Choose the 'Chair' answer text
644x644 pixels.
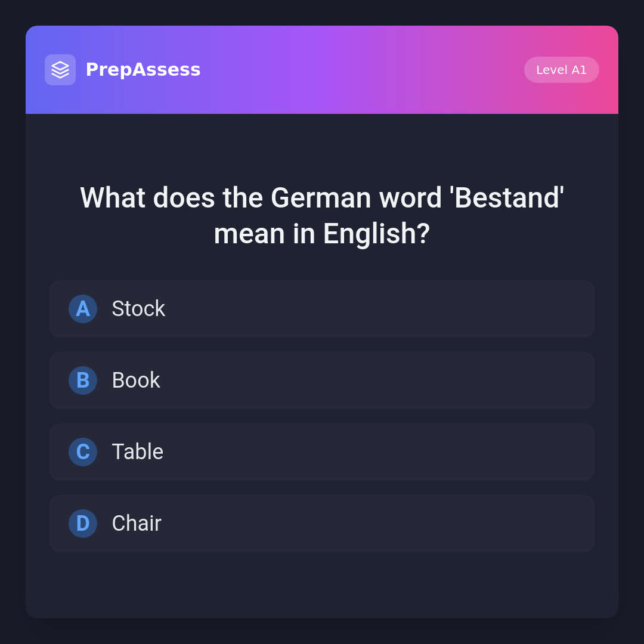(137, 524)
